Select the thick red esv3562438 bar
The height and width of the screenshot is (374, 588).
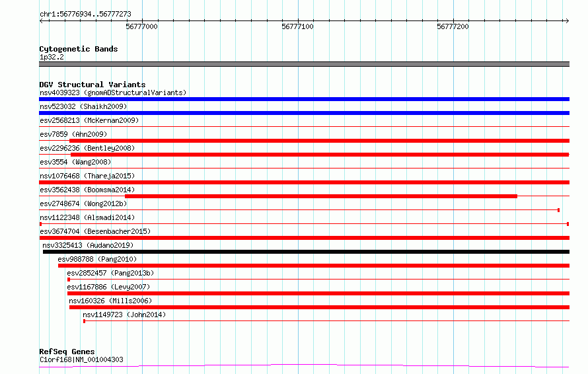click(x=321, y=196)
